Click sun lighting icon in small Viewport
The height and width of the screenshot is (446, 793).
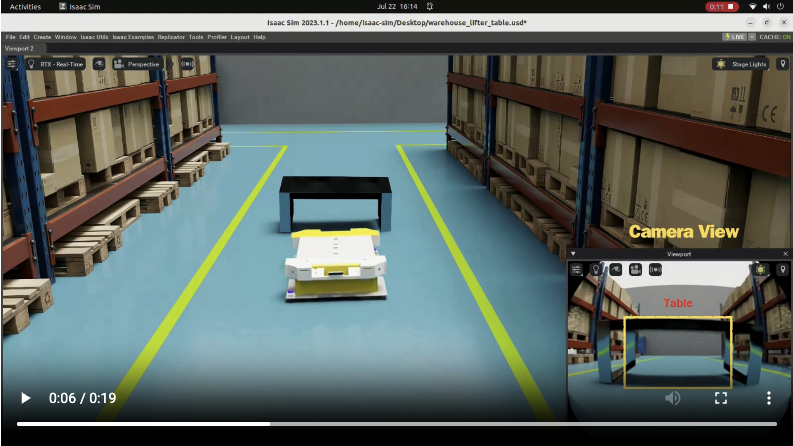point(760,270)
